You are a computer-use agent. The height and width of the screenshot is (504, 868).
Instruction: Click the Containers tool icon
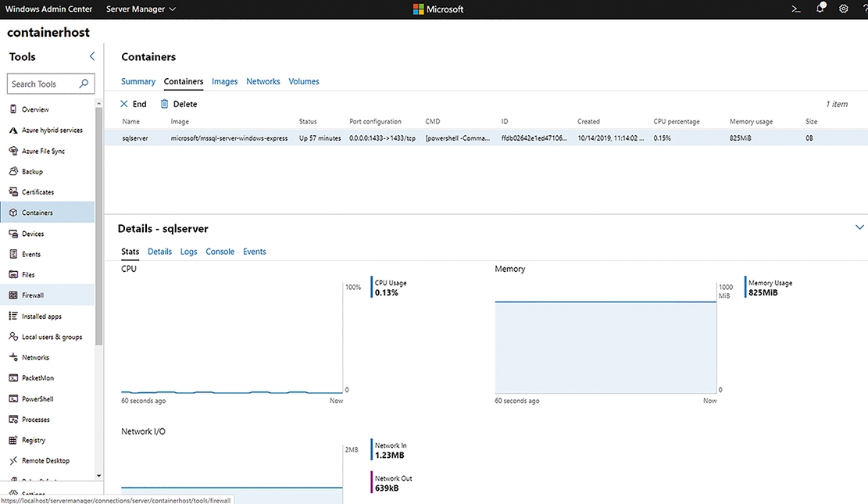tap(13, 213)
